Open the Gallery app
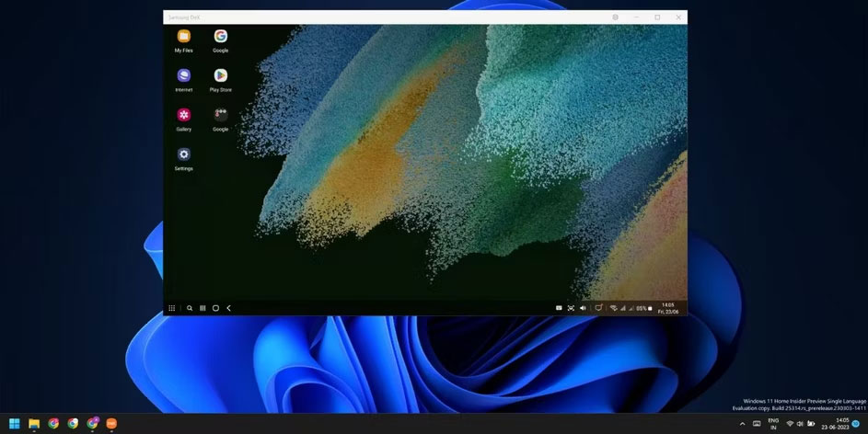 [184, 114]
